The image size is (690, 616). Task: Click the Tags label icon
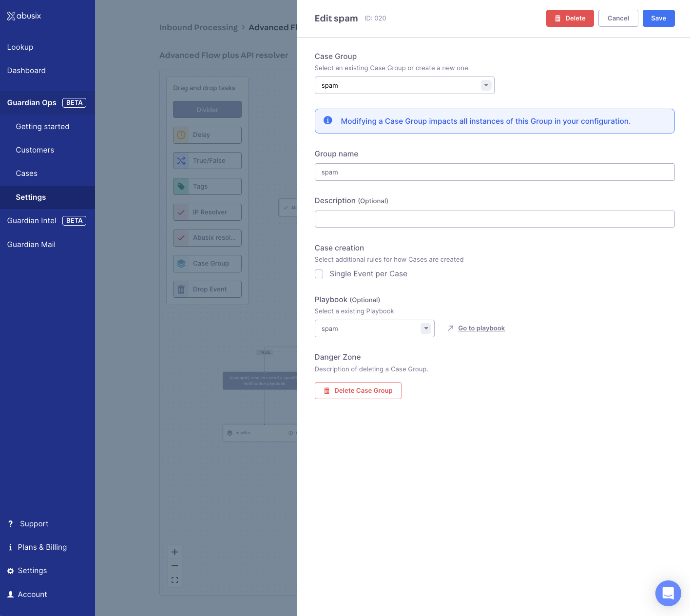point(181,187)
